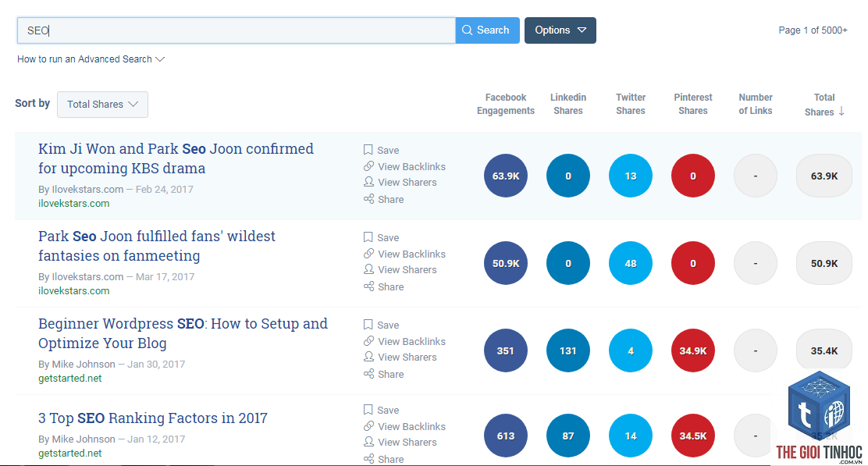868x466 pixels.
Task: Click the 87 Linkedin shares circle
Action: click(568, 436)
